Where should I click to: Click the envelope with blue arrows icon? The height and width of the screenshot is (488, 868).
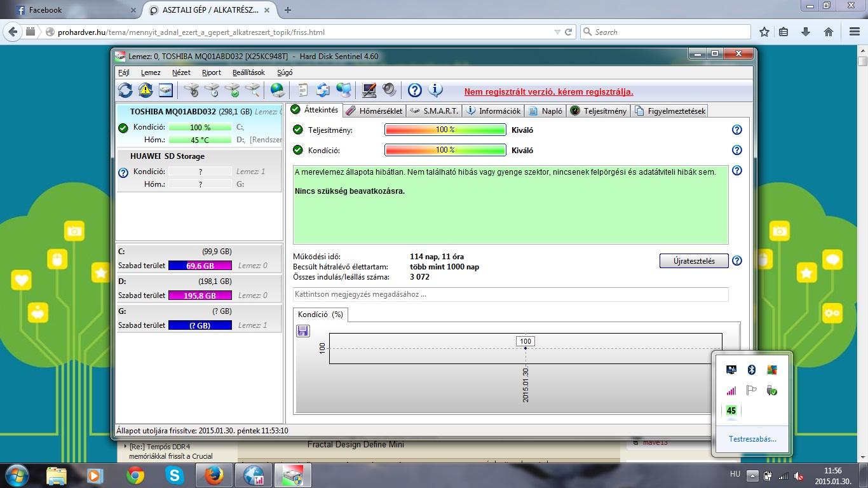323,90
